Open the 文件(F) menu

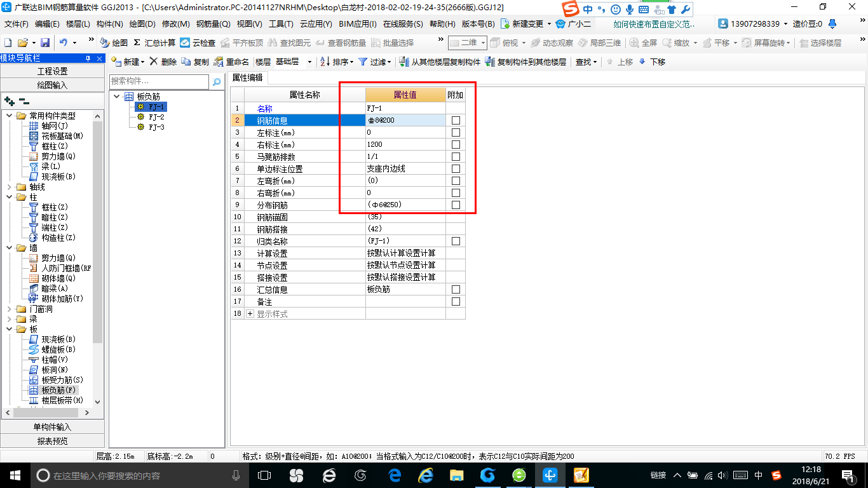point(17,24)
